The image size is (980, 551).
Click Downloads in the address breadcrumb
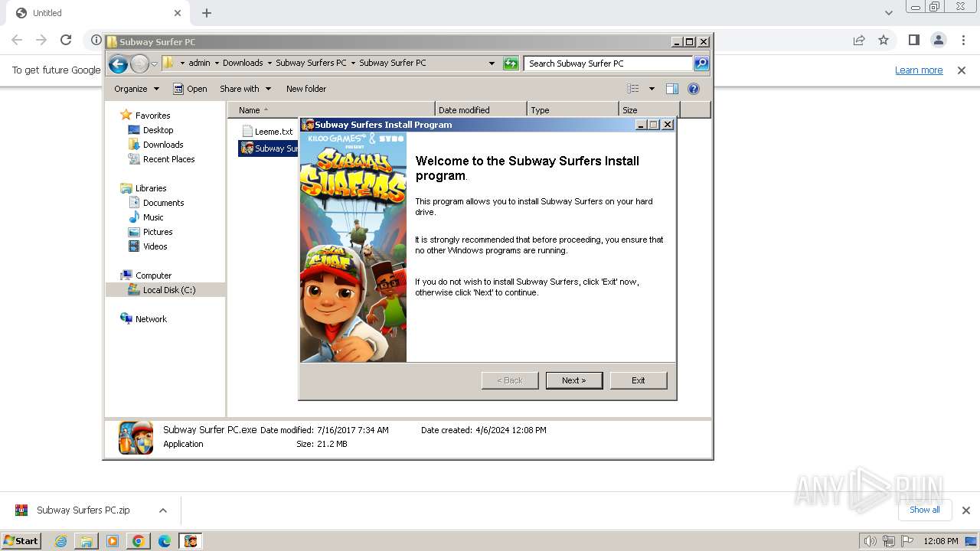click(x=243, y=64)
